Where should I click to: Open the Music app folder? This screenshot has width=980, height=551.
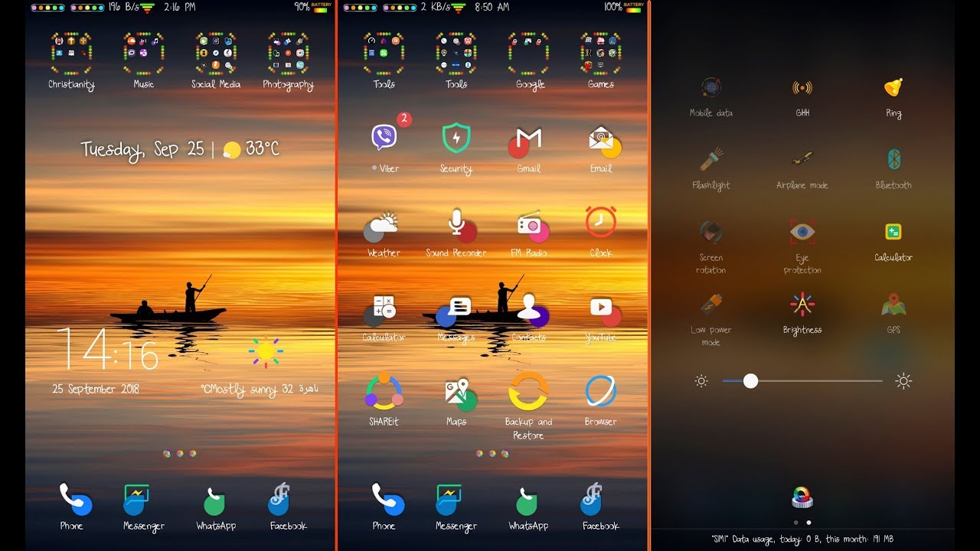144,53
